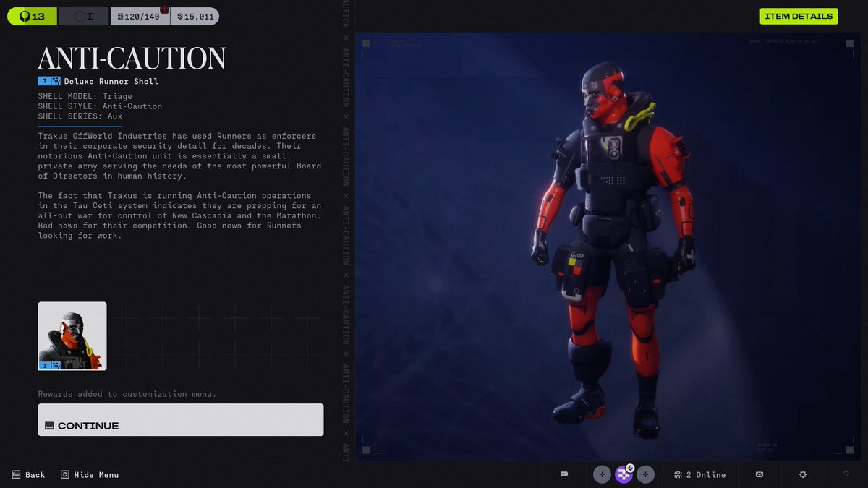Click the text 'Deluxe Runner Shell'
Screen dimensions: 868x488
click(111, 81)
